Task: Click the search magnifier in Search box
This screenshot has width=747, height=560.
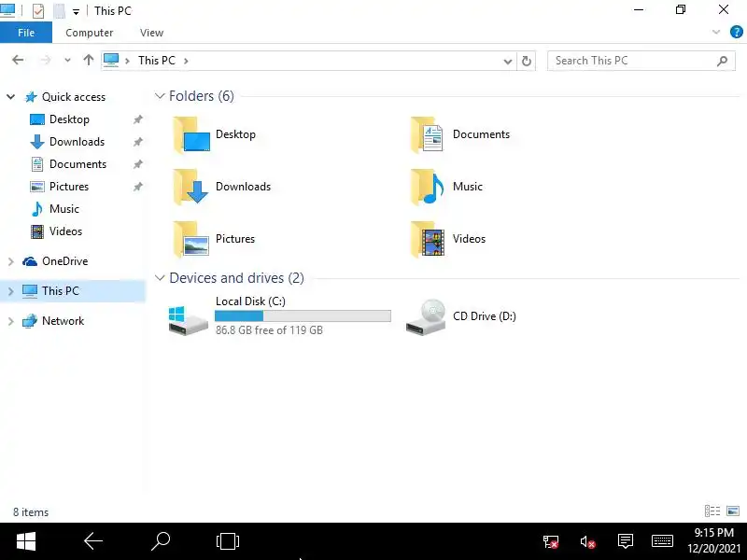Action: [722, 61]
